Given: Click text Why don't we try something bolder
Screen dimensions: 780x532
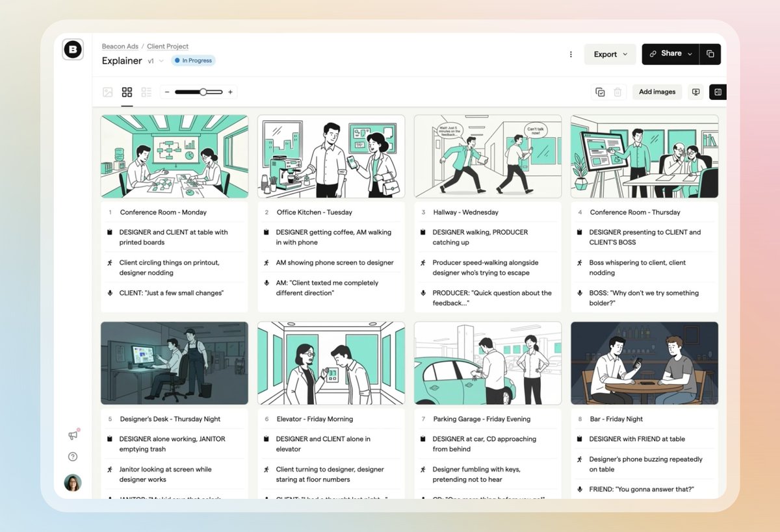Looking at the screenshot, I should tap(644, 298).
